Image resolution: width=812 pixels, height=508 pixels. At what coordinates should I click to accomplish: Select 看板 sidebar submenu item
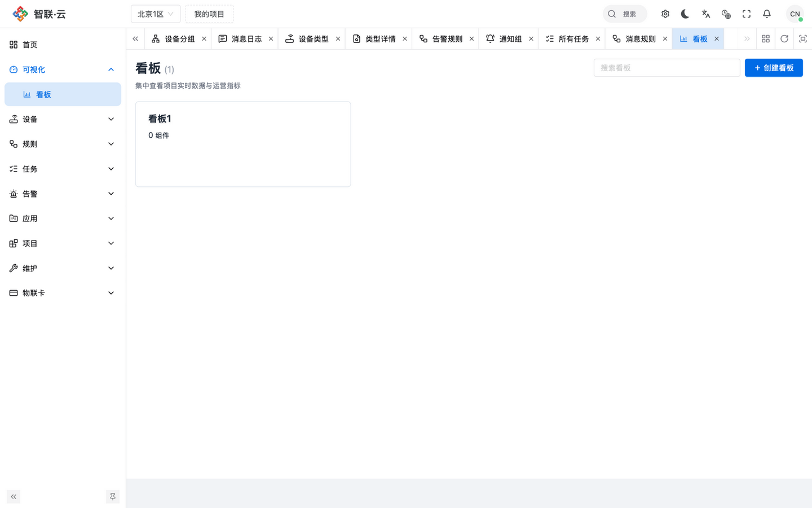tap(63, 94)
